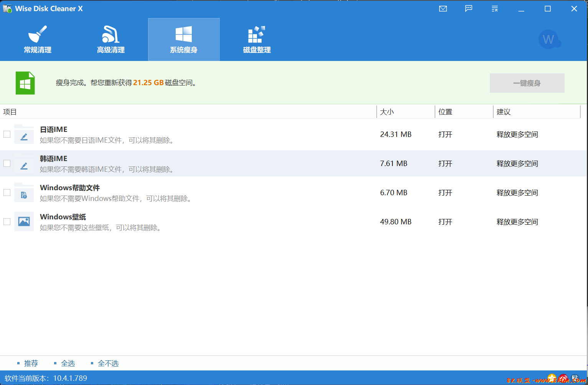Go to the 磁盘整理 tab
This screenshot has width=588, height=385.
pyautogui.click(x=257, y=40)
